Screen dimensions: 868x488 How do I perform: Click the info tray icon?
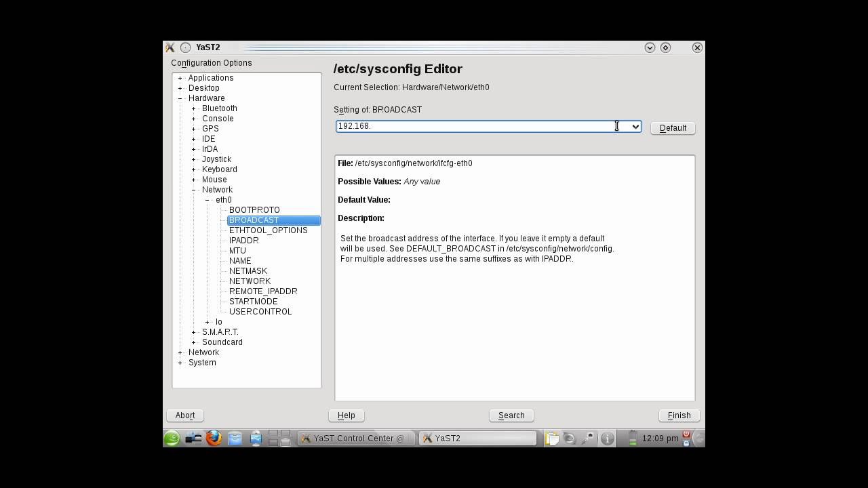coord(608,439)
